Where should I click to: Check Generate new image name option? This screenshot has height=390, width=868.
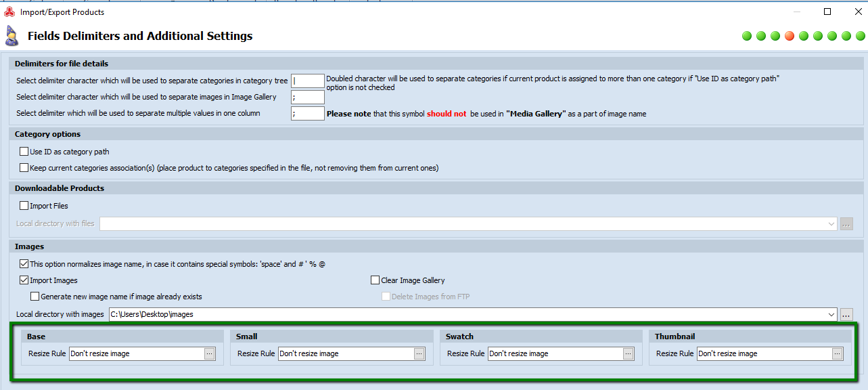[35, 297]
